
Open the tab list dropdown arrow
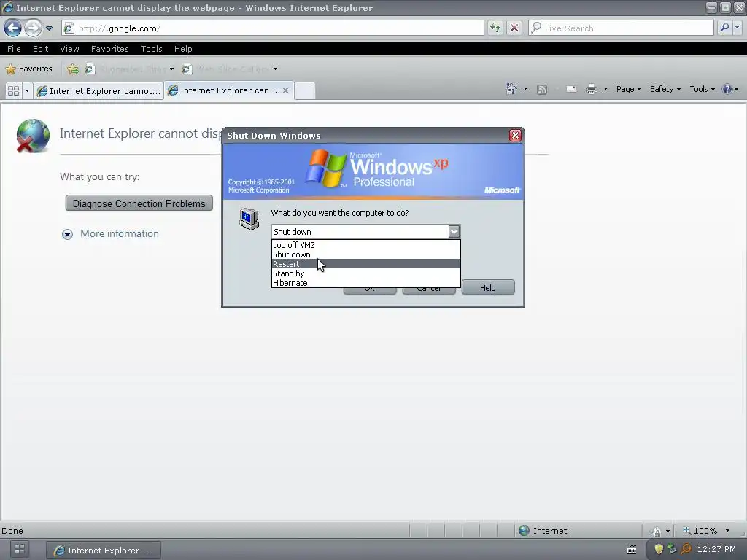(27, 90)
